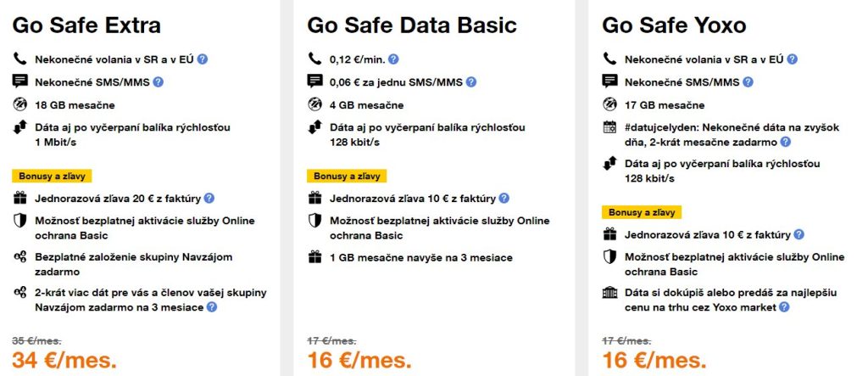Show info for 2-krát viac dát Navzájom bonus
The image size is (868, 376).
coord(211,307)
